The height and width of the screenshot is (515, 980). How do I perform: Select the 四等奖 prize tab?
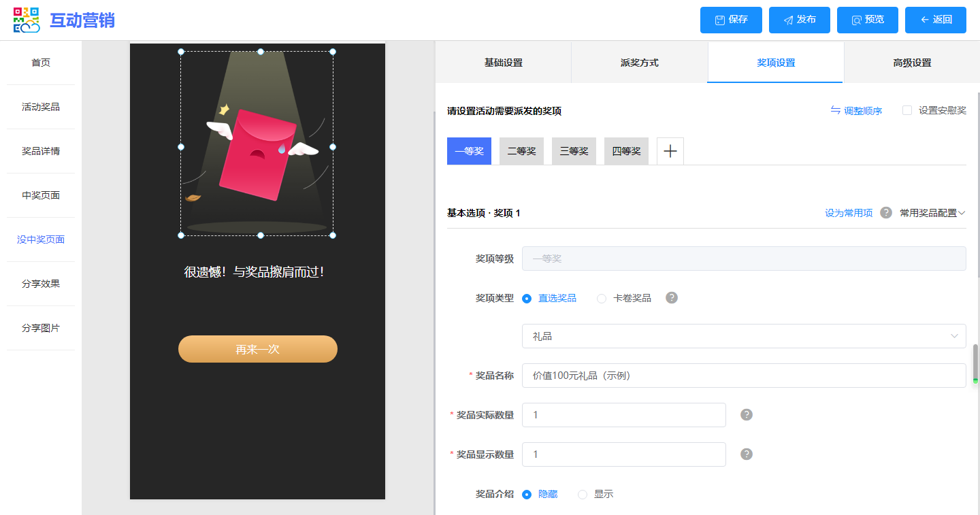[x=626, y=151]
